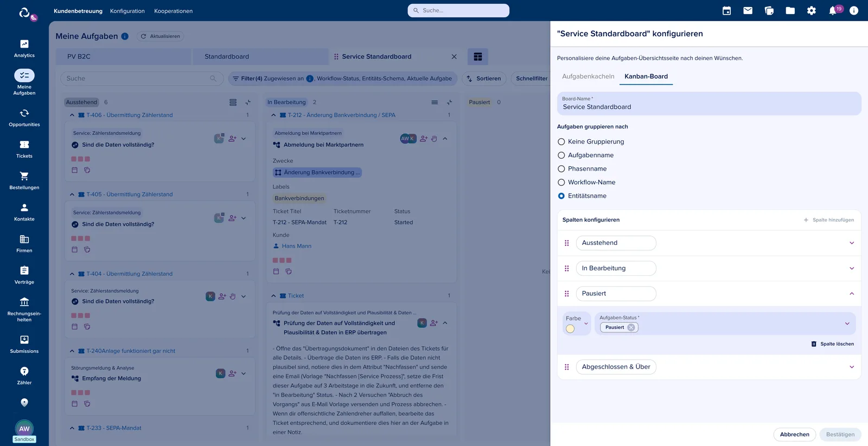
Task: Open the PV B2C board tab
Action: click(x=124, y=57)
